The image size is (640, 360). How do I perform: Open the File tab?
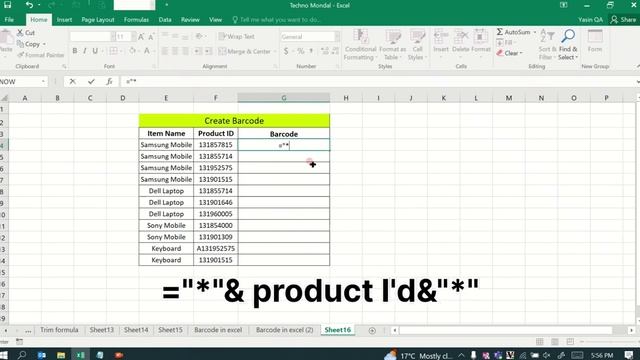point(9,20)
